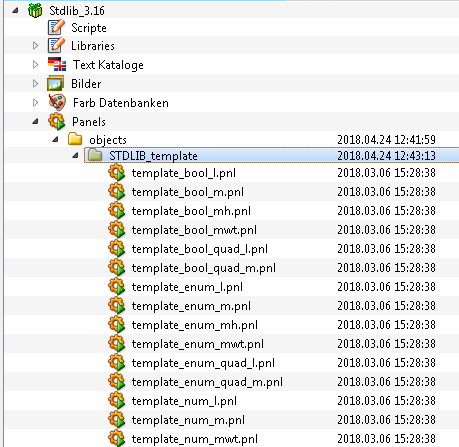The width and height of the screenshot is (459, 447).
Task: Collapse the STDLIB_template folder
Action: [76, 155]
